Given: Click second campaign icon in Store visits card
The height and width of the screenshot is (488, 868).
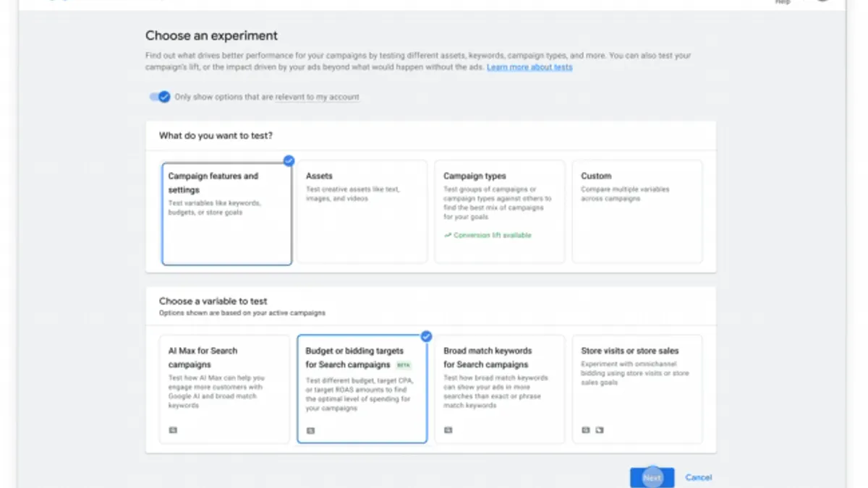Looking at the screenshot, I should [x=600, y=430].
